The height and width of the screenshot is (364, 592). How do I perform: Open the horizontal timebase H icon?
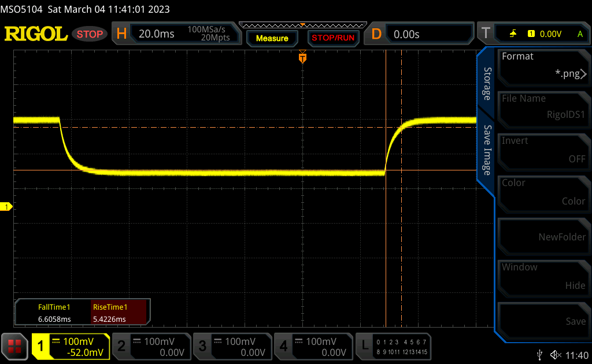tap(121, 34)
